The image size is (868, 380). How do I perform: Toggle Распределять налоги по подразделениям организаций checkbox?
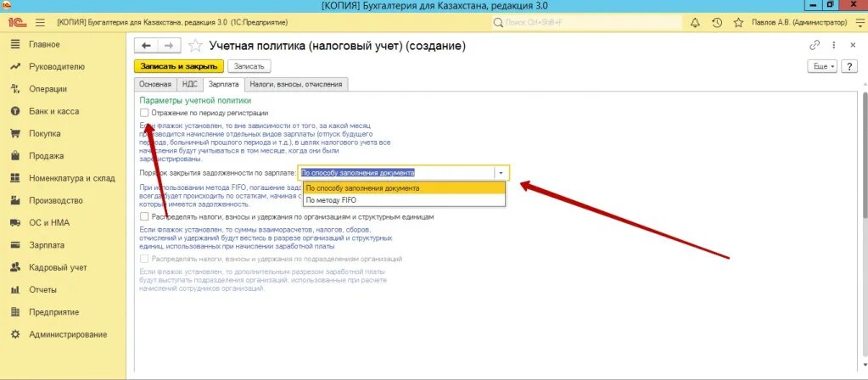pos(144,259)
